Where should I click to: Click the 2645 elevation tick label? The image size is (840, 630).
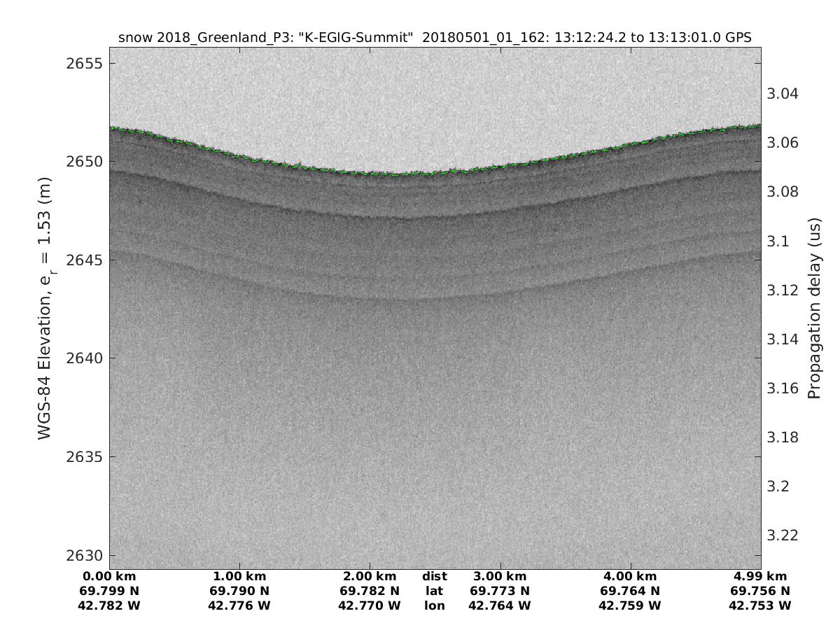[x=83, y=260]
